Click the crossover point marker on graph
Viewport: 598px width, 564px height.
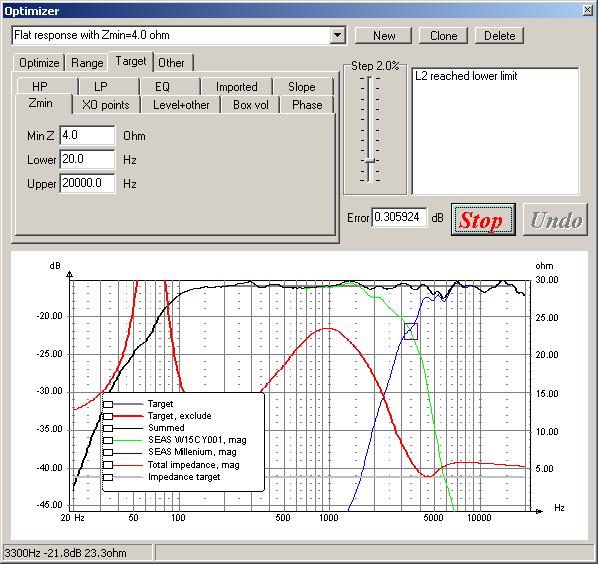[411, 331]
